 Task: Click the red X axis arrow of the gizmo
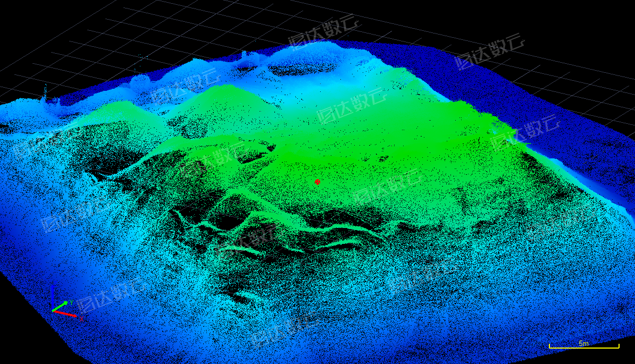point(68,314)
